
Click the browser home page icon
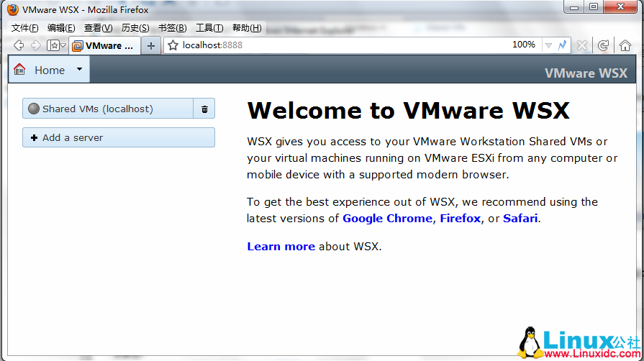[625, 45]
